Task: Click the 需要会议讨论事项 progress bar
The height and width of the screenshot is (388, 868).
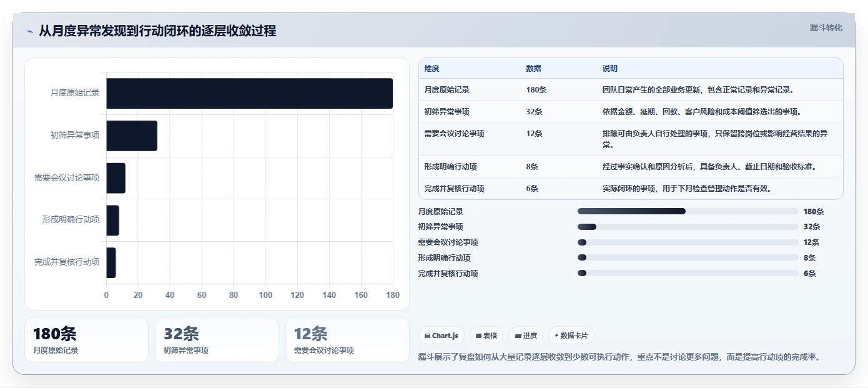Action: 688,242
